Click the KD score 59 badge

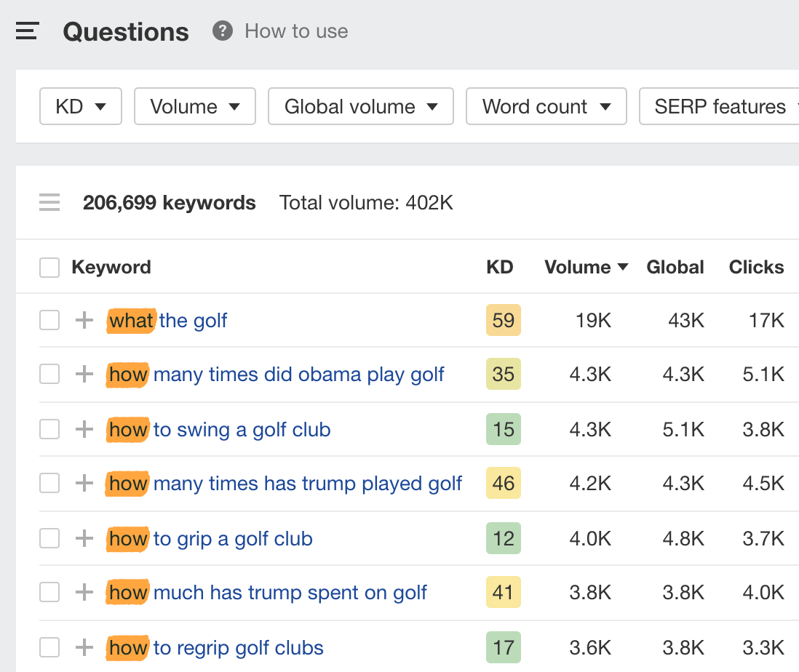503,321
